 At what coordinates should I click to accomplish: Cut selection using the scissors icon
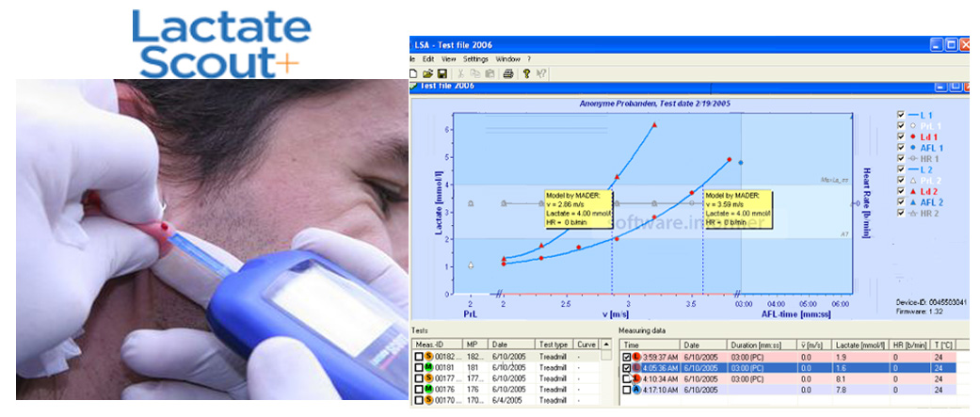pos(460,73)
